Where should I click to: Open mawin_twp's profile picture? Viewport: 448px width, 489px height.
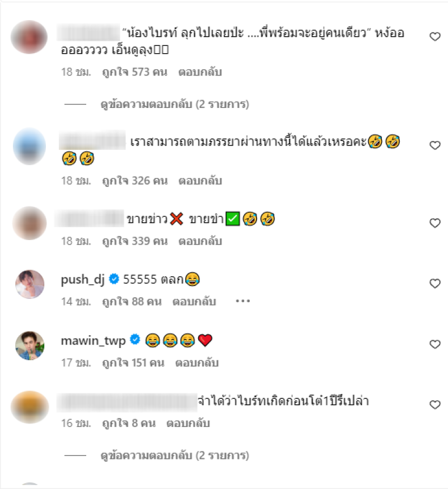[x=30, y=346]
